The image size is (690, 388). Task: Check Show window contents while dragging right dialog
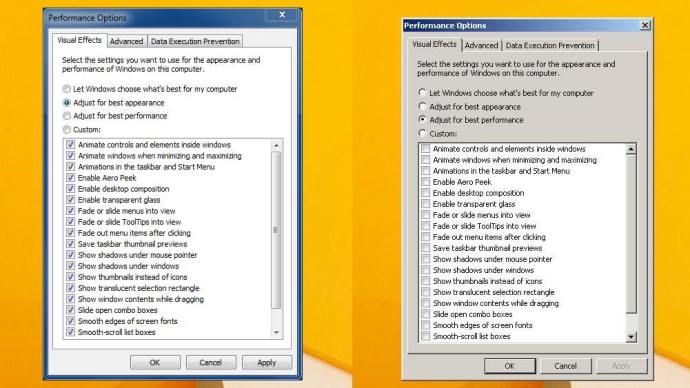[426, 303]
